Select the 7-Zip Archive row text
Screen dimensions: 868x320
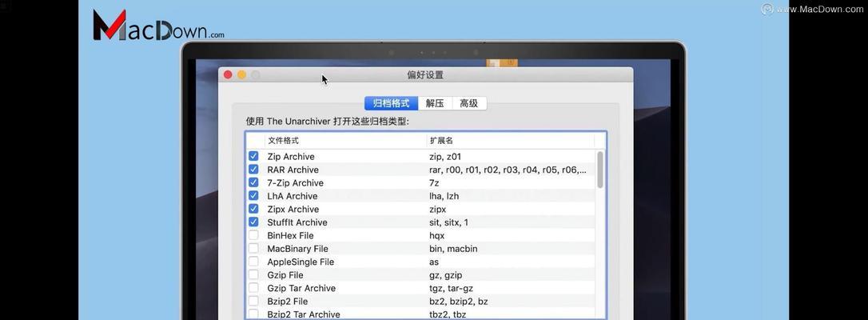click(x=296, y=183)
